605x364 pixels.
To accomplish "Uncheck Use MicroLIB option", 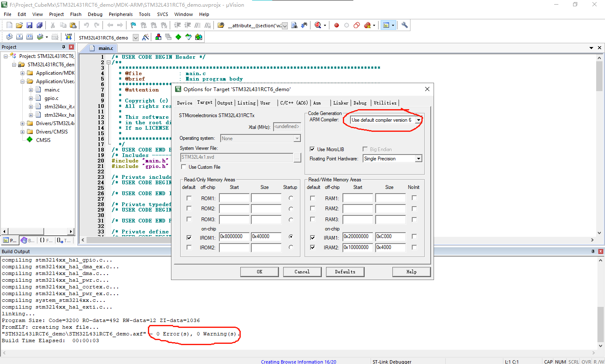I will (x=313, y=149).
